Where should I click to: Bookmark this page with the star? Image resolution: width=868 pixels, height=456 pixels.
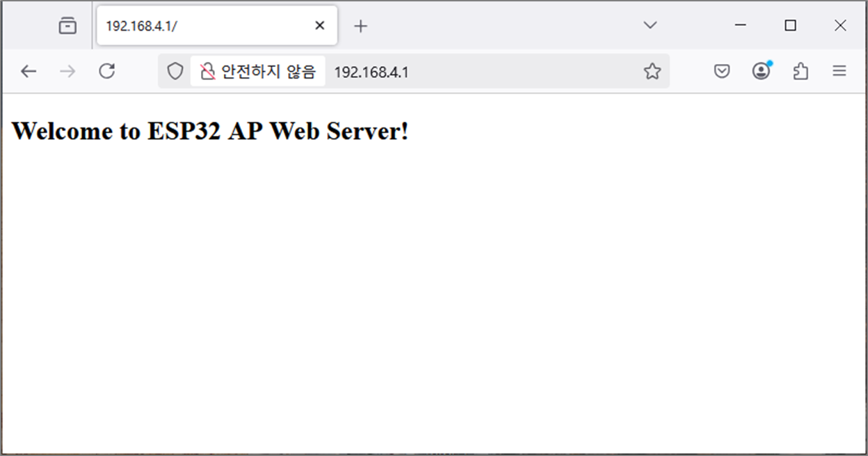[x=652, y=71]
